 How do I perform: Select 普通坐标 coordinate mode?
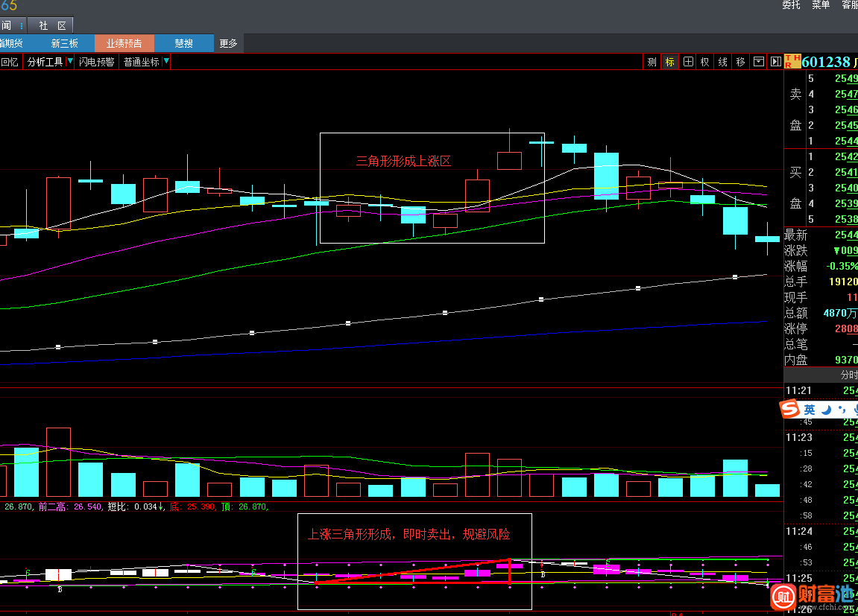pyautogui.click(x=141, y=62)
